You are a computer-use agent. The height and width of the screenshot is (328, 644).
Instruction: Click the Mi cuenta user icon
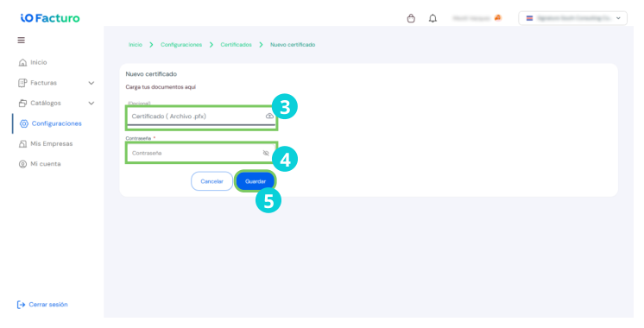pyautogui.click(x=22, y=164)
